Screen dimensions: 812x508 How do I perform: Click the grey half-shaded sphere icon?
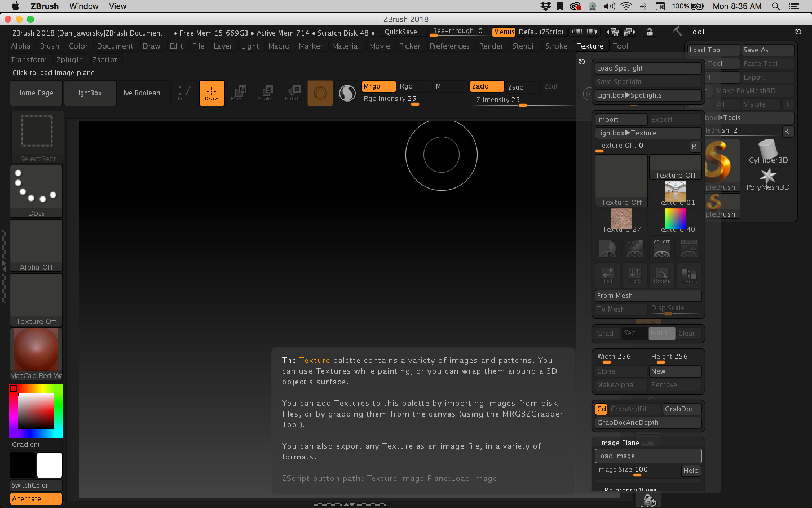point(347,93)
